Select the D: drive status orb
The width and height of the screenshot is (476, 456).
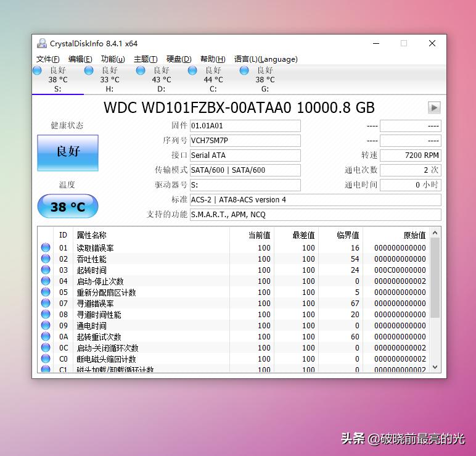[141, 70]
